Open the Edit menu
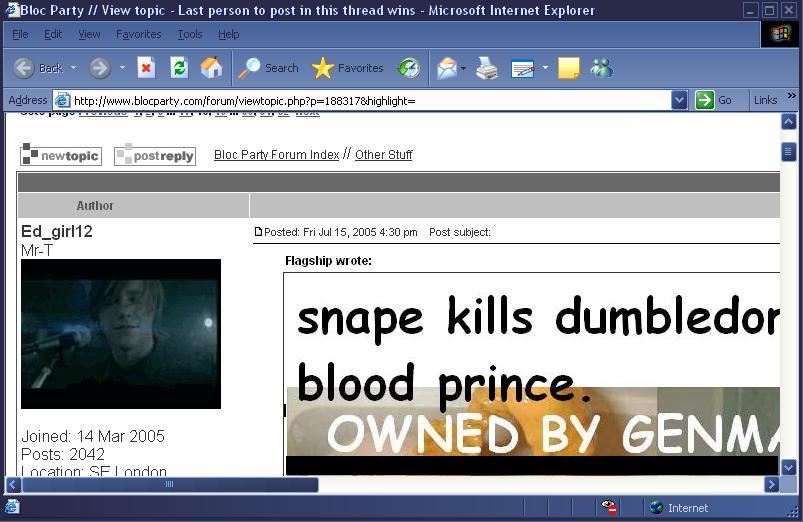 coord(53,34)
